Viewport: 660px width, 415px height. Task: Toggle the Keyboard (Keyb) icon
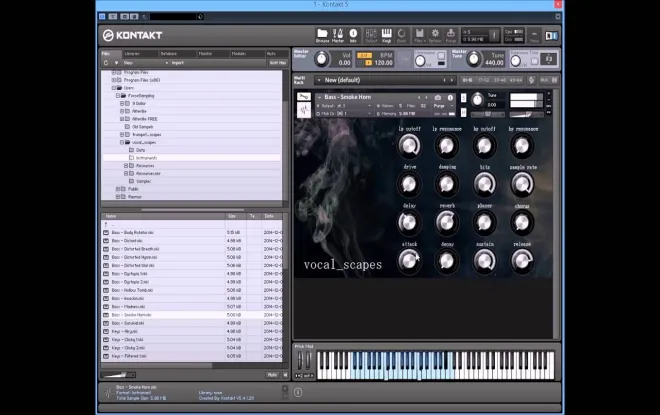(x=386, y=35)
